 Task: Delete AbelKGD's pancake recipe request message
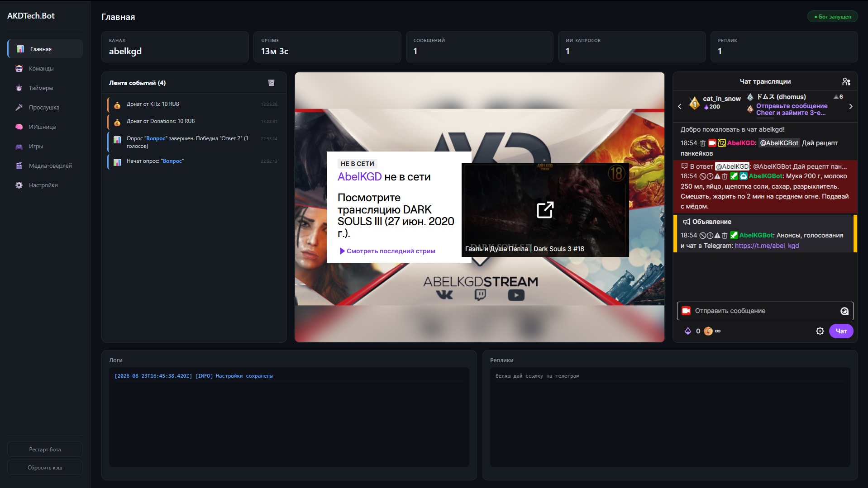[x=702, y=143]
